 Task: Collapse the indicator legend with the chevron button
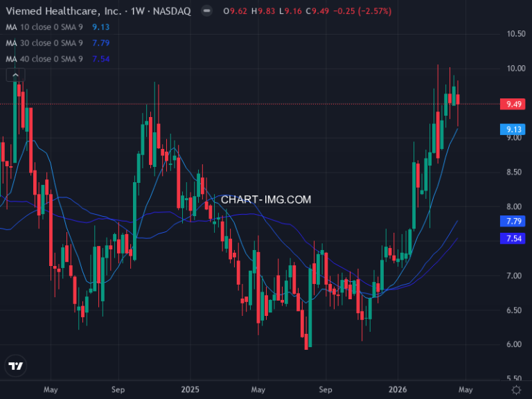15,75
